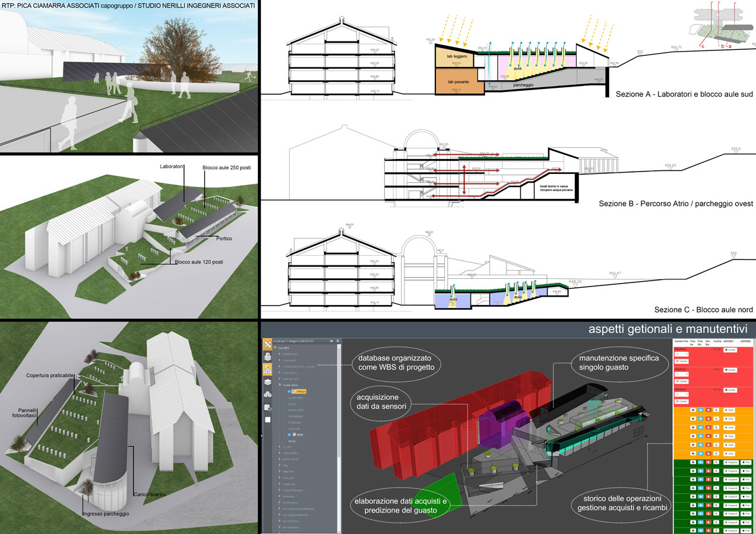This screenshot has height=534, width=756.
Task: Click Fine in the sixth green row
Action: click(746, 505)
